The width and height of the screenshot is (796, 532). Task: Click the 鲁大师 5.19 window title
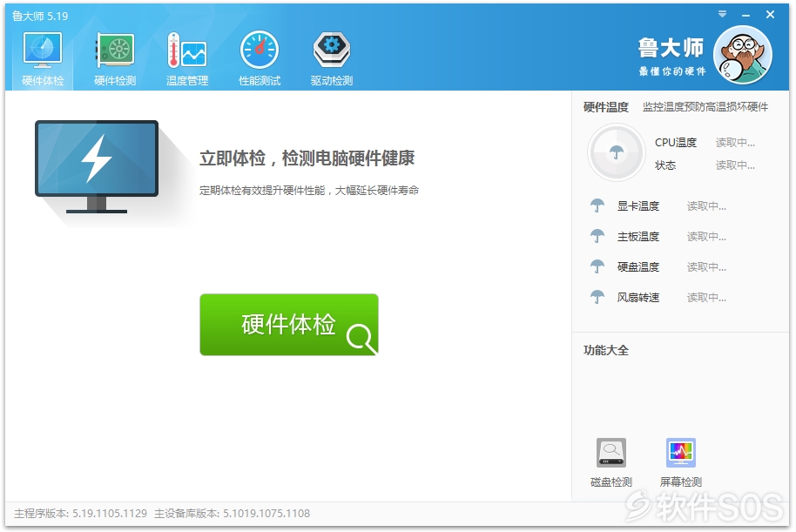click(x=40, y=17)
